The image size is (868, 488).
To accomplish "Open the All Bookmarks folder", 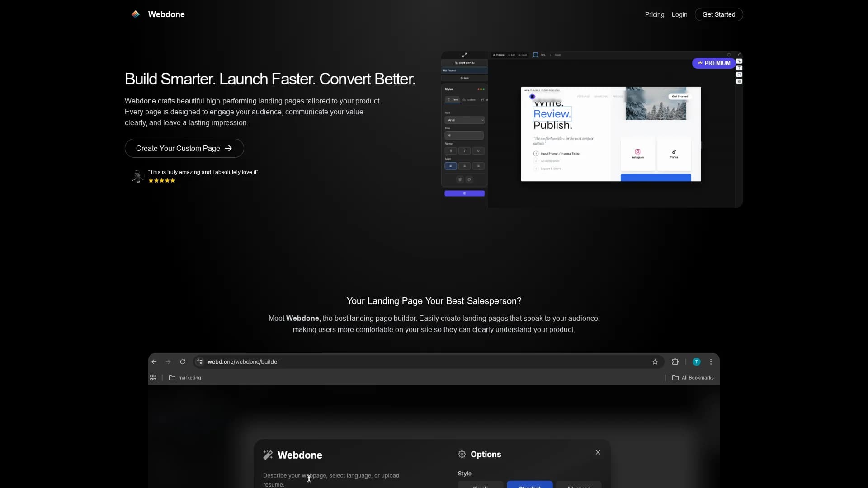I will coord(693,378).
